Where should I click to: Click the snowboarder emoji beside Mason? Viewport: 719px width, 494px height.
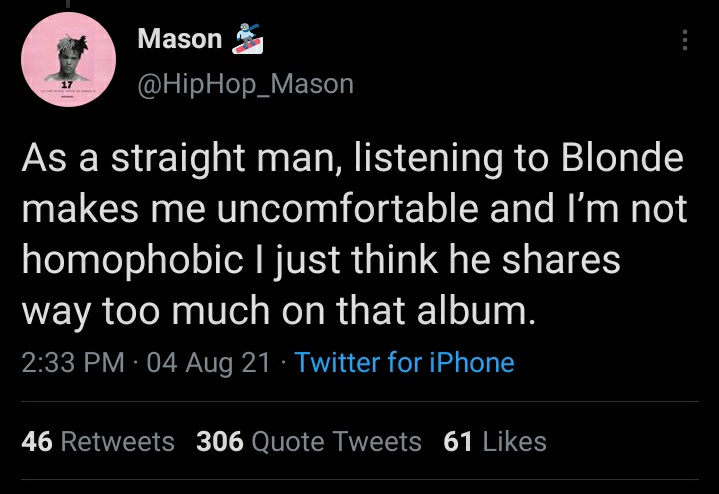point(247,40)
